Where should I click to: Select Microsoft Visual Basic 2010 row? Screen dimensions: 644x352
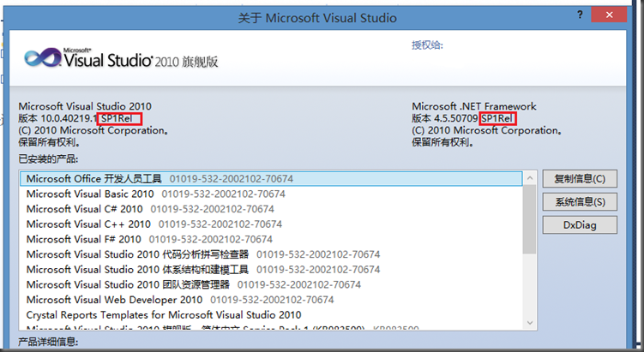(271, 194)
